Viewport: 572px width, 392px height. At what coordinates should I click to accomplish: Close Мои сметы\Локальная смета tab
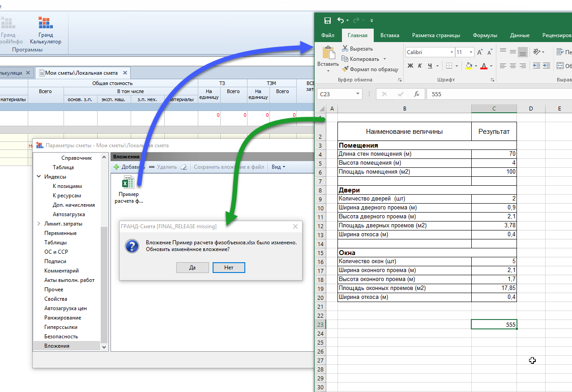click(125, 72)
